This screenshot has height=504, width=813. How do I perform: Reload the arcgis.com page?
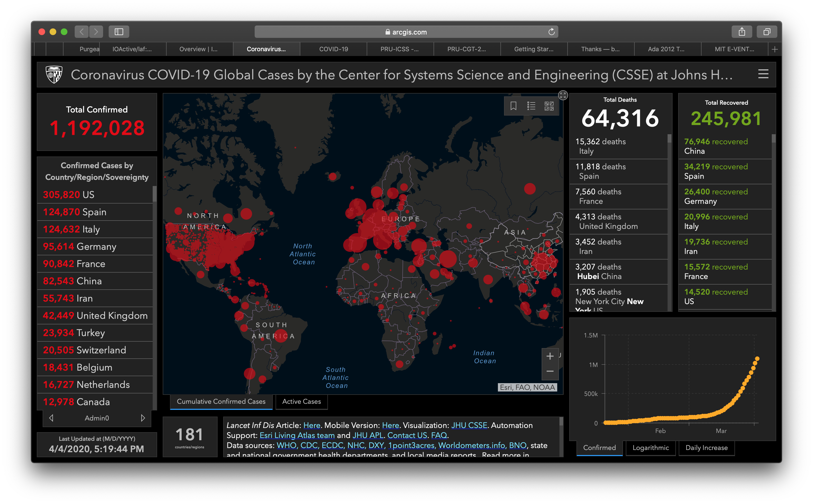[551, 32]
